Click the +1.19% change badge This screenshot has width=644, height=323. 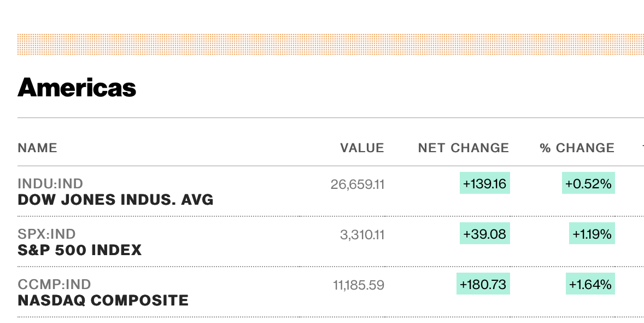pos(592,233)
